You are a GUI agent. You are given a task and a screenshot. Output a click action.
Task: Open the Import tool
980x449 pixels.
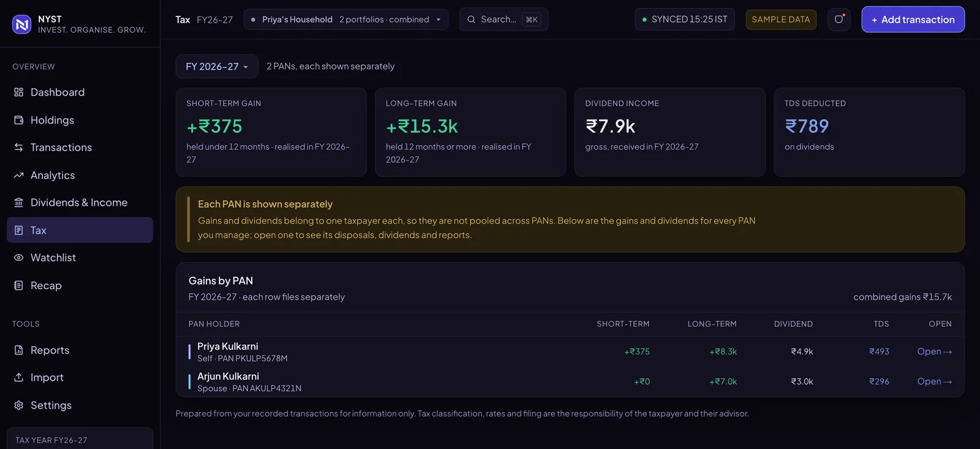point(80,377)
